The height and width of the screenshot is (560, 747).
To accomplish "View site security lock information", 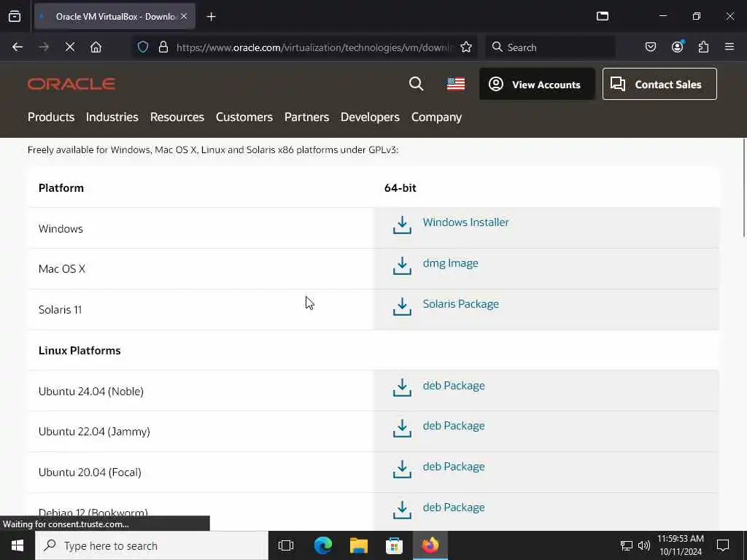I will point(163,47).
